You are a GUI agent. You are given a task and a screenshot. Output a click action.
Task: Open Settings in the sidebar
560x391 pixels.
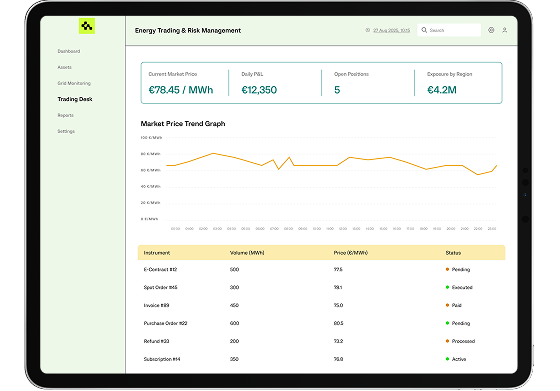click(x=66, y=131)
